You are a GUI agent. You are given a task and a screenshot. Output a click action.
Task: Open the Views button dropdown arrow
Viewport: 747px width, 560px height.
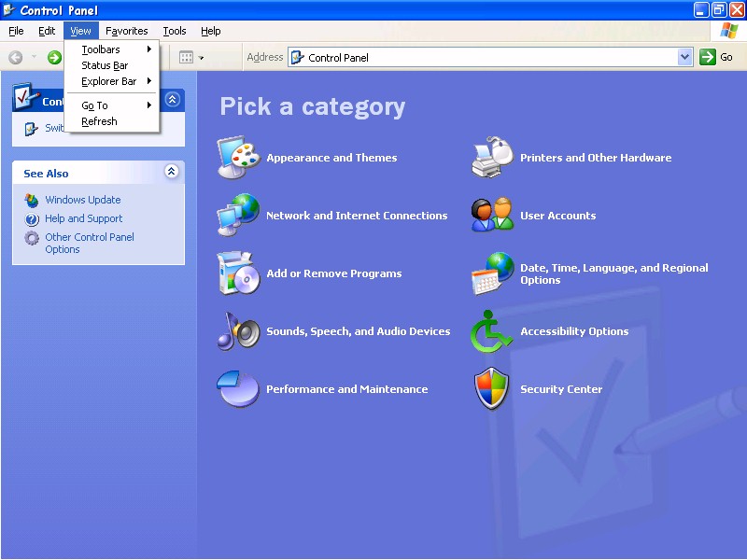point(201,58)
